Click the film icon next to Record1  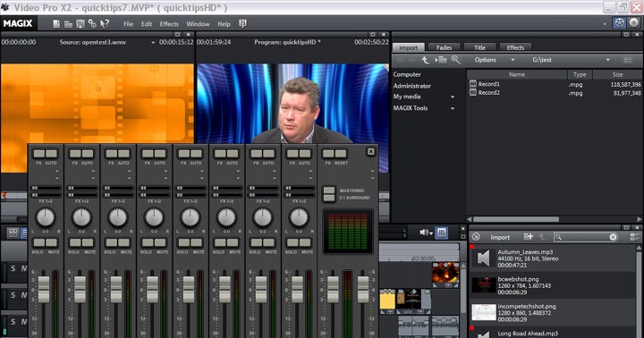click(473, 84)
